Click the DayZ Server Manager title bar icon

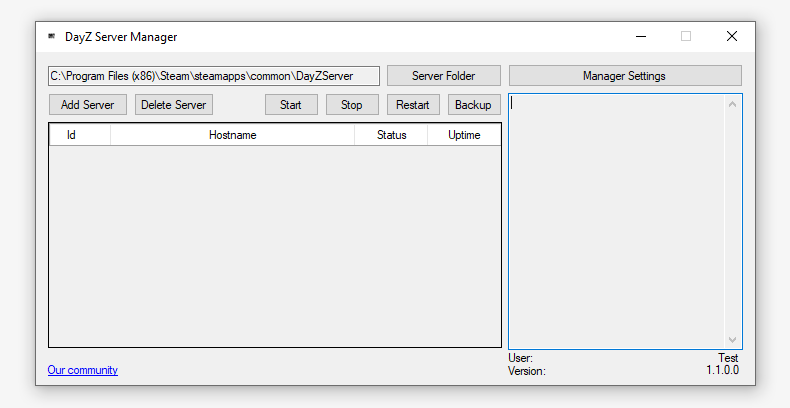tap(51, 36)
